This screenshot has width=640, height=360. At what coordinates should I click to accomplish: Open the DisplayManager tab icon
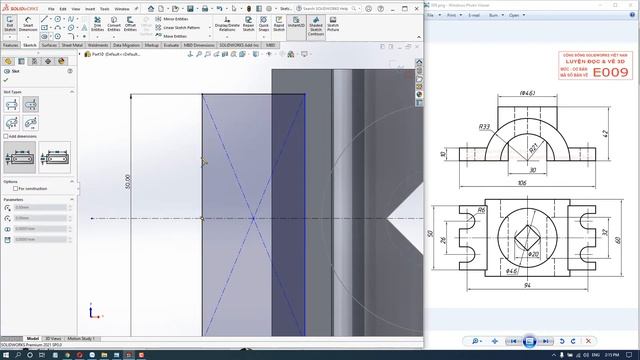coord(61,61)
